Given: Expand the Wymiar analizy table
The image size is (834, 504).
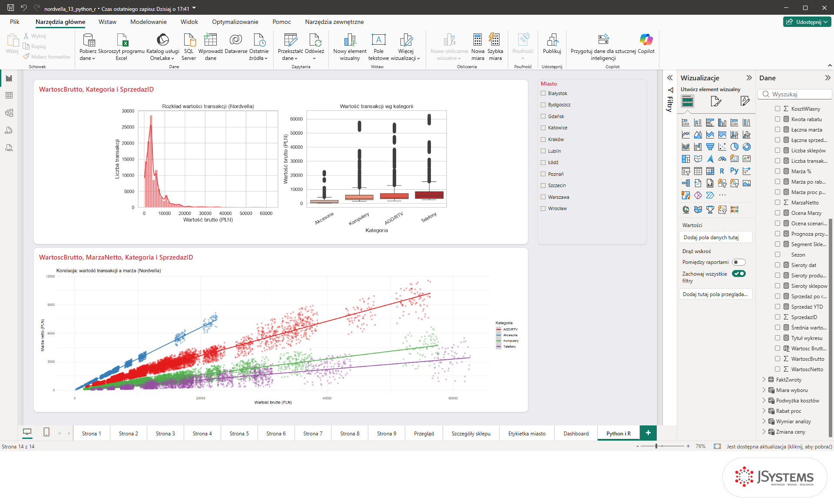Looking at the screenshot, I should (764, 422).
